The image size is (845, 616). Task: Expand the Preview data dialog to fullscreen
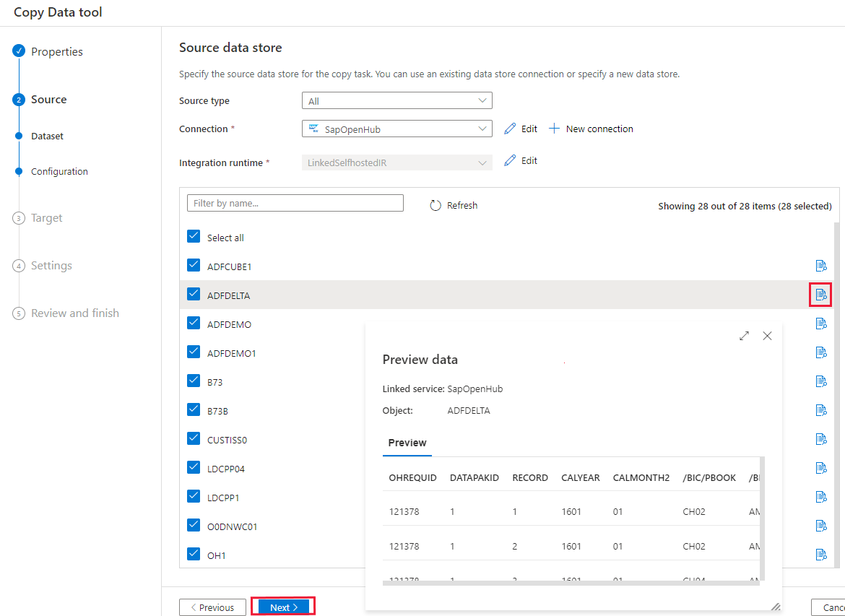tap(744, 336)
